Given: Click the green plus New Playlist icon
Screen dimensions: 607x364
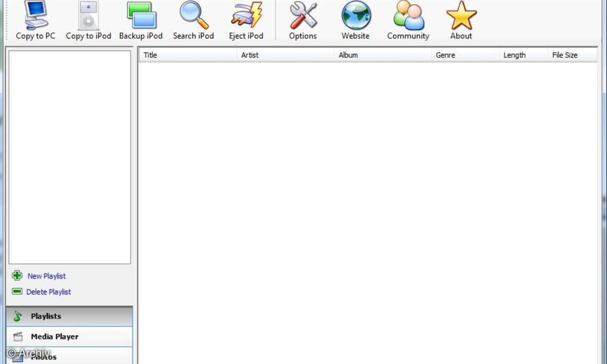Looking at the screenshot, I should [17, 276].
